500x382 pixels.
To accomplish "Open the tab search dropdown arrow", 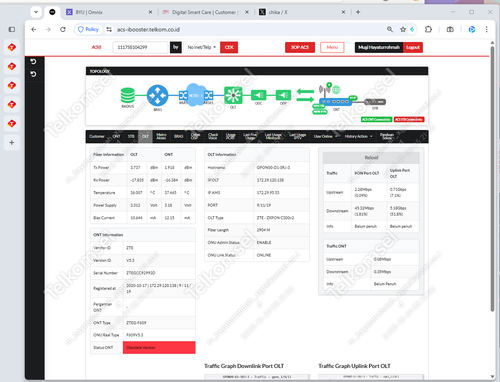I will point(36,12).
